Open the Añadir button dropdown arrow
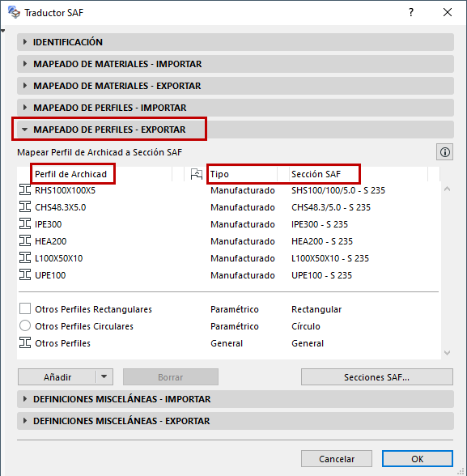467x476 pixels. 104,376
